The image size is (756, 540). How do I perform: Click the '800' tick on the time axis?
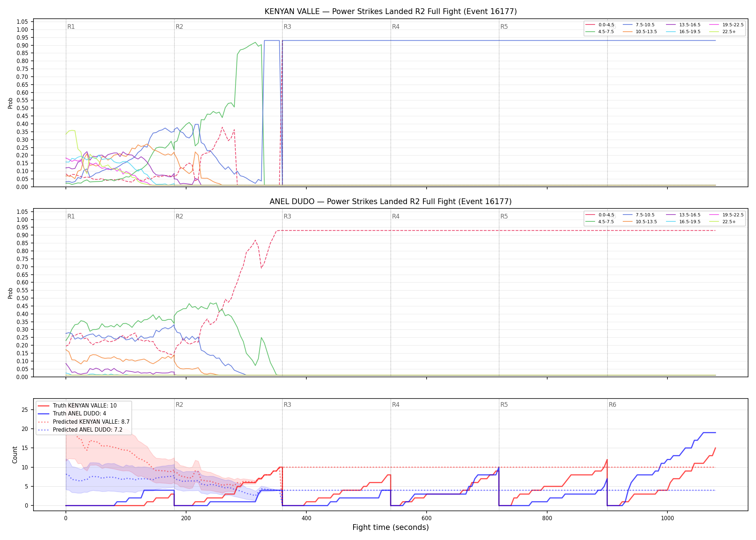547,518
